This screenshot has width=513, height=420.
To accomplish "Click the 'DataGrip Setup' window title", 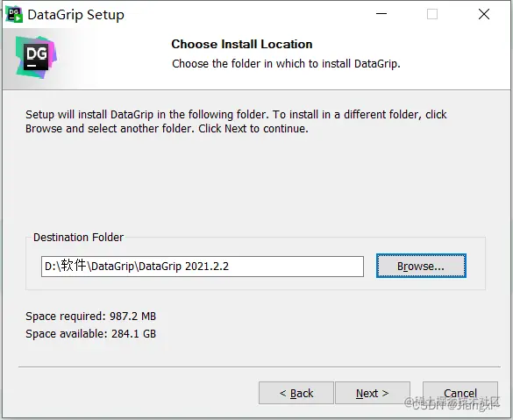I will coord(76,15).
